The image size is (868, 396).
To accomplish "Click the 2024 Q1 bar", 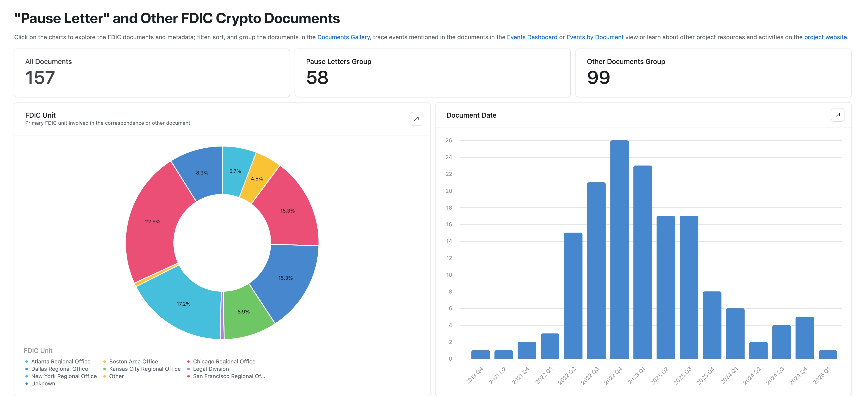I will click(x=735, y=333).
